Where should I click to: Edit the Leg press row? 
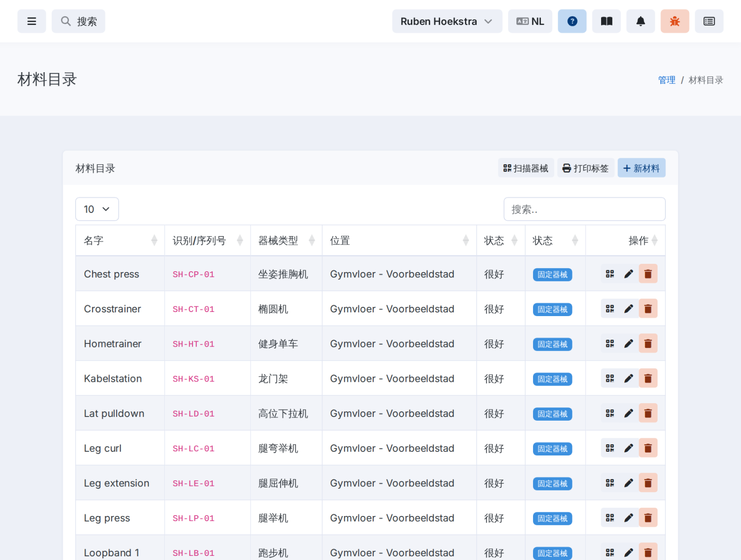tap(628, 518)
